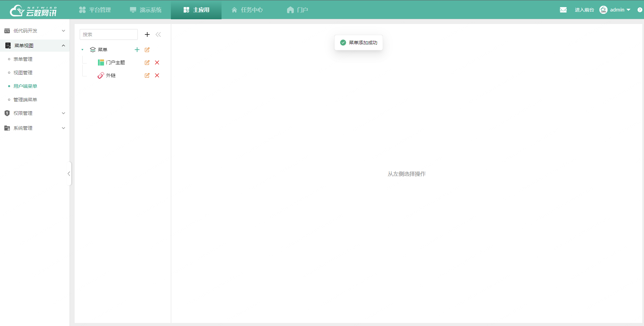Click into the 搜索 search input field
This screenshot has height=326, width=644.
click(x=109, y=34)
